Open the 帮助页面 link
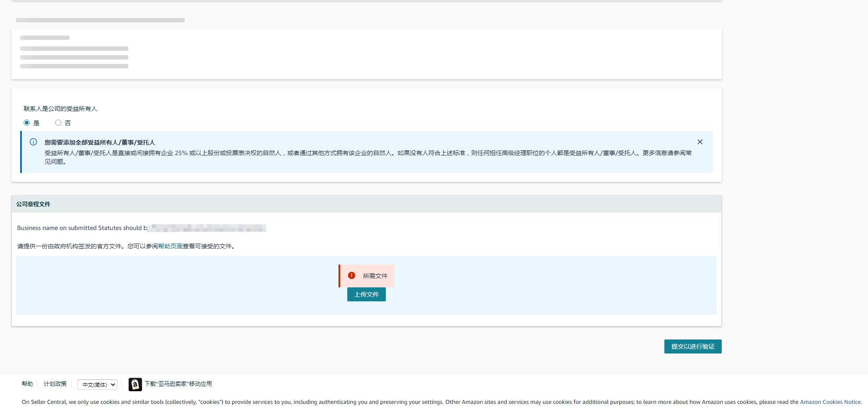 click(x=170, y=246)
